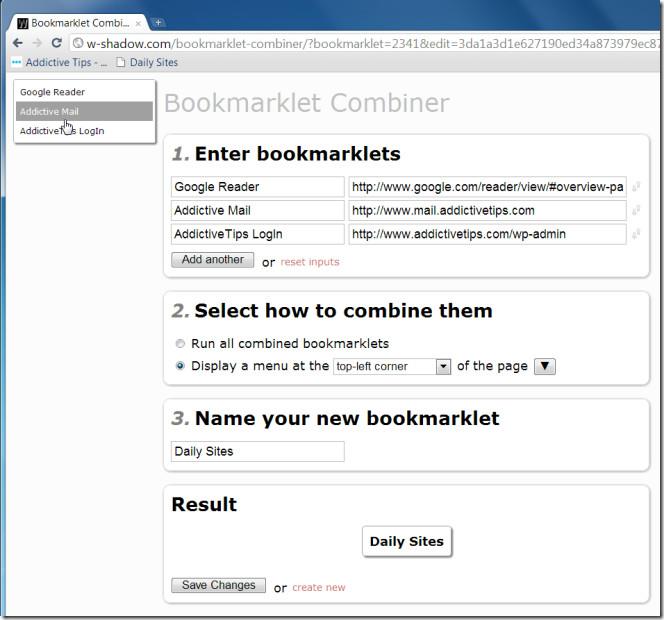Click the Daily Sites name input field

257,452
